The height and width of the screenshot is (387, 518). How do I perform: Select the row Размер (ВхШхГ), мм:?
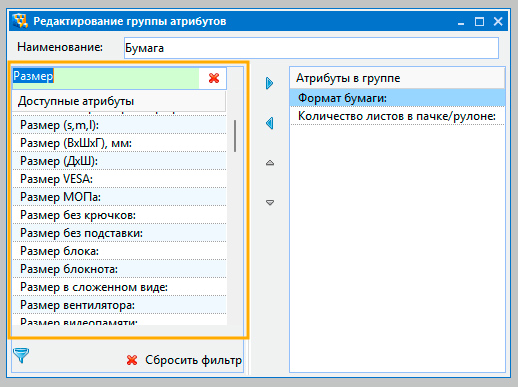[x=119, y=143]
